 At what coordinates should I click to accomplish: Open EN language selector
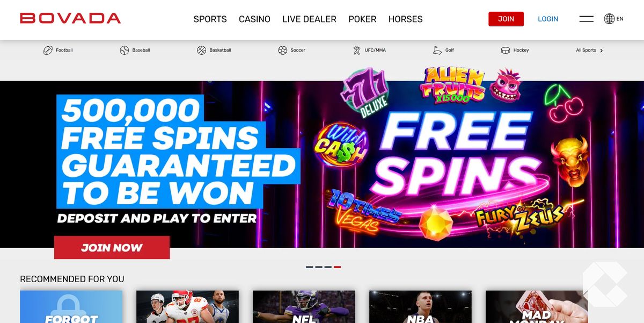pos(620,19)
